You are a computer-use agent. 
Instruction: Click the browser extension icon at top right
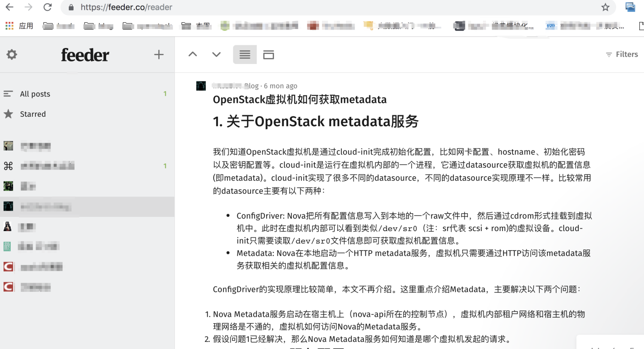(630, 7)
